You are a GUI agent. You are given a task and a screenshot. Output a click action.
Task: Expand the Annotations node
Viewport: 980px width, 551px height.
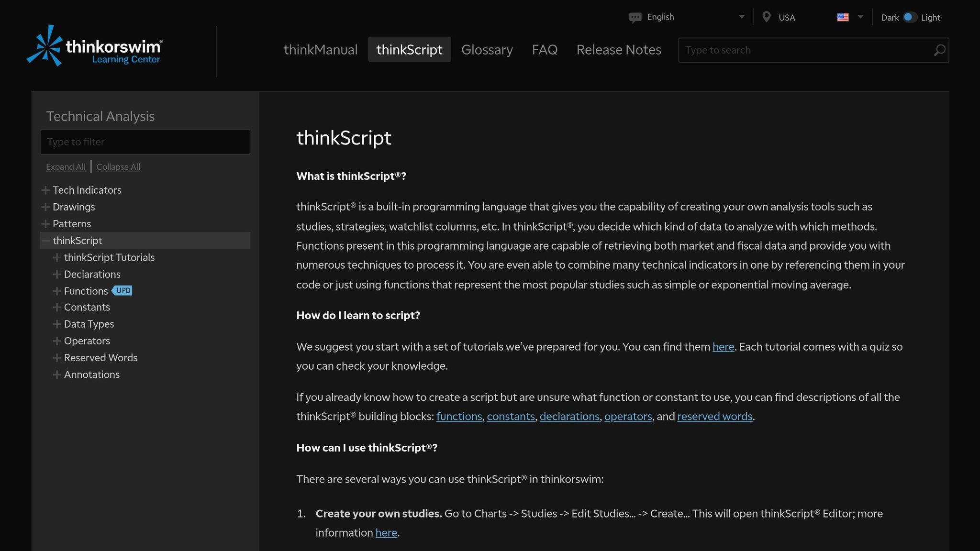[57, 374]
